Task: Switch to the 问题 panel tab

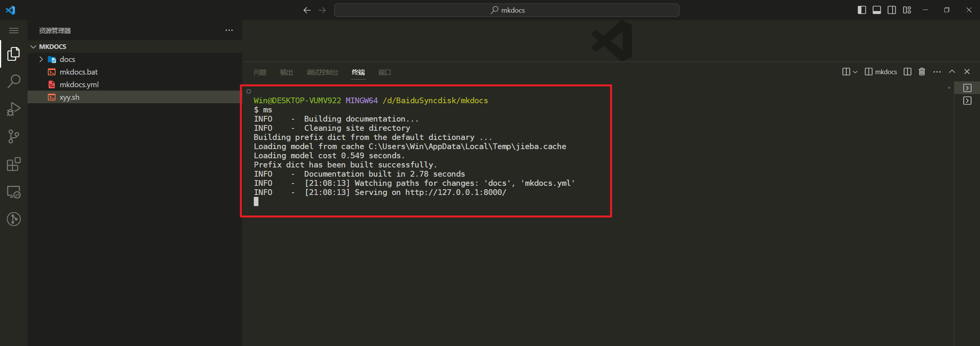Action: point(260,72)
